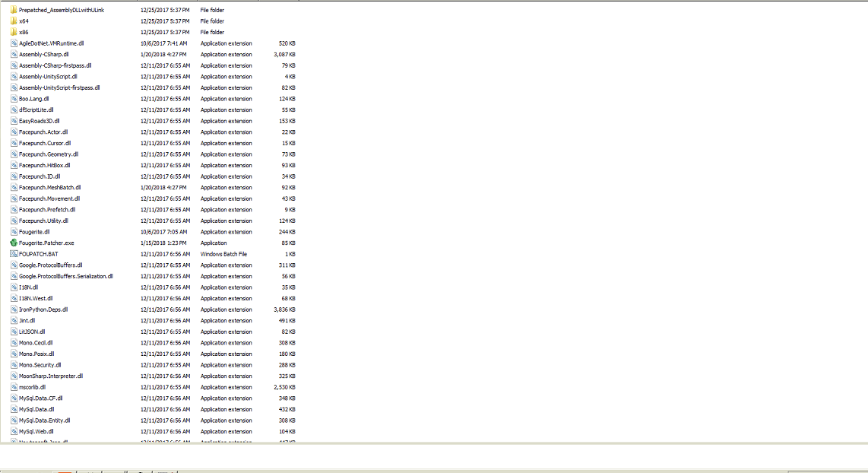Click the Facepunch.HitBox.dll file icon
This screenshot has width=868, height=473.
coord(14,165)
